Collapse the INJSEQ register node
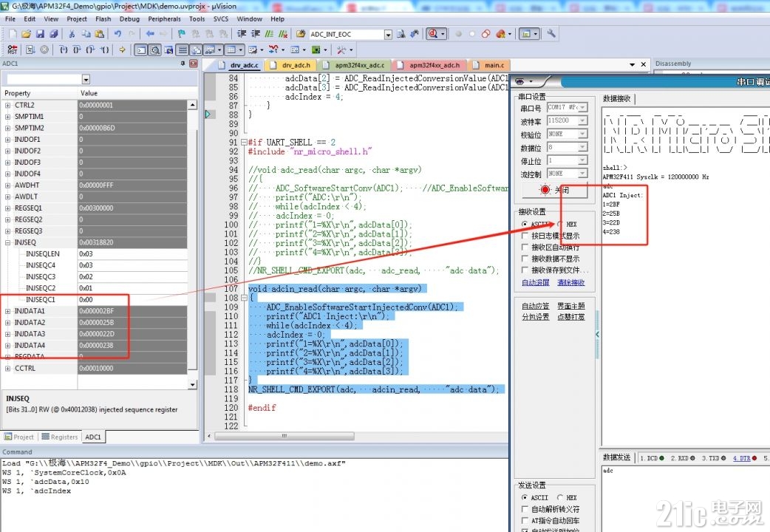 click(x=8, y=242)
